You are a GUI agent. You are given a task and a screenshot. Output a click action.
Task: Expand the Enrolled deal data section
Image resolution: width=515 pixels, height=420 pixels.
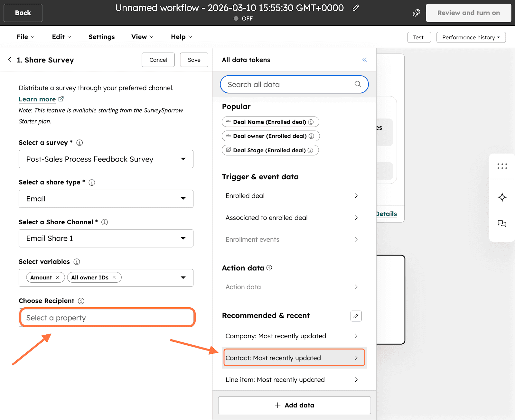pos(292,196)
